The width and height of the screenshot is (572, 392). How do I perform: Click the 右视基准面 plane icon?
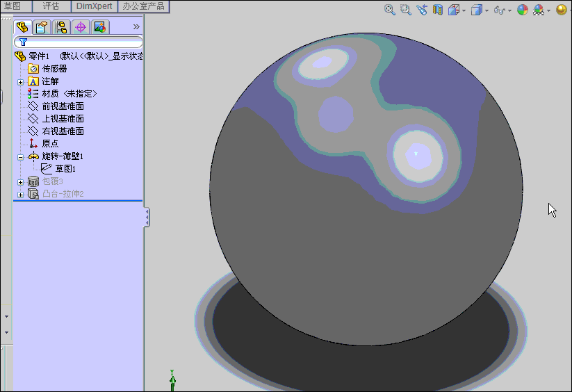[33, 131]
